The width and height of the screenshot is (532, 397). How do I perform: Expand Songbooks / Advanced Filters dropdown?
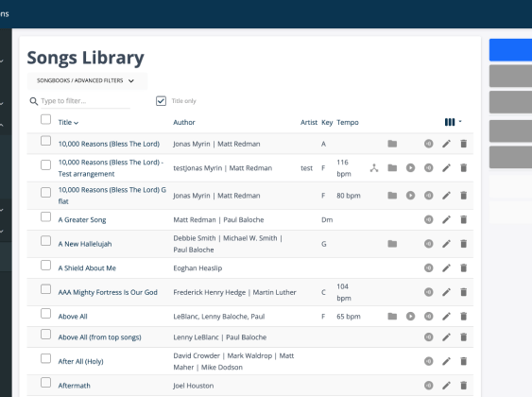(87, 80)
